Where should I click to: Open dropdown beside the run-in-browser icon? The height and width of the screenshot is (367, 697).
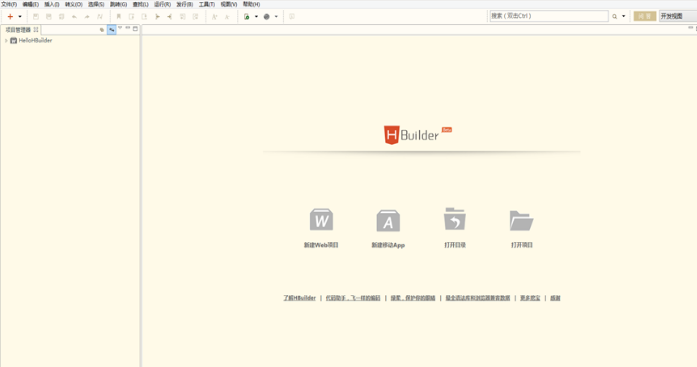(256, 16)
